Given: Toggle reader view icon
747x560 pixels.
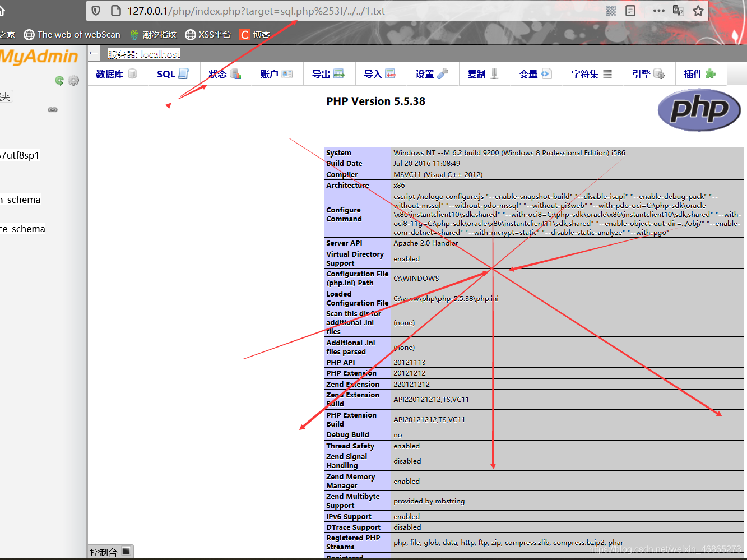Looking at the screenshot, I should [x=630, y=11].
